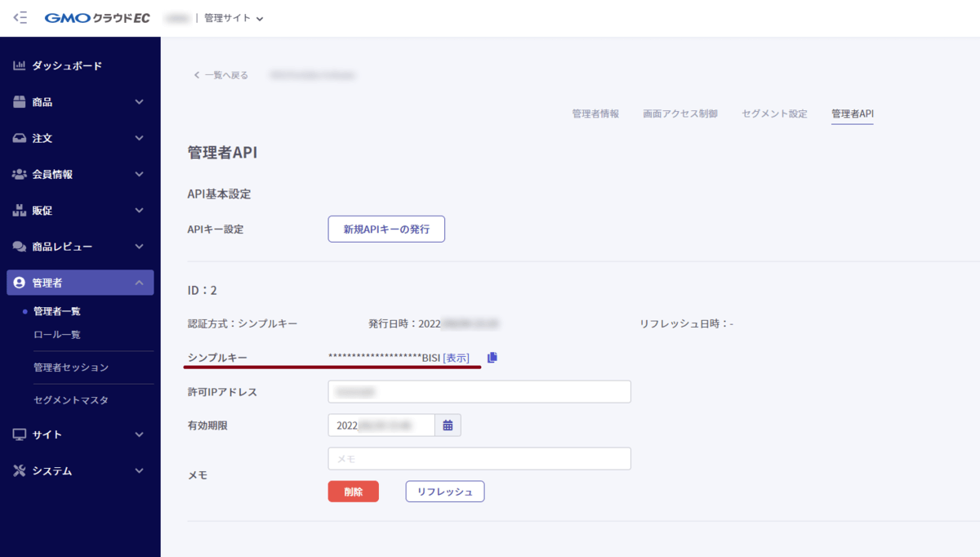Click the 会員情報 people icon in the sidebar

pos(20,174)
